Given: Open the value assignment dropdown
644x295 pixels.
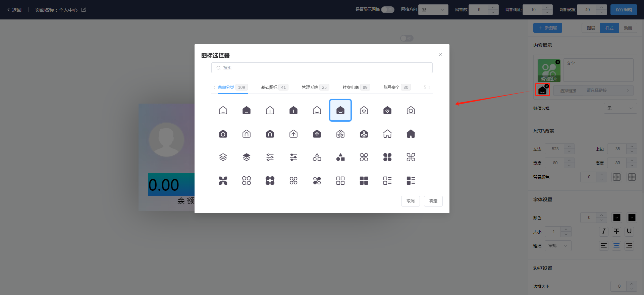Looking at the screenshot, I should click(620, 108).
